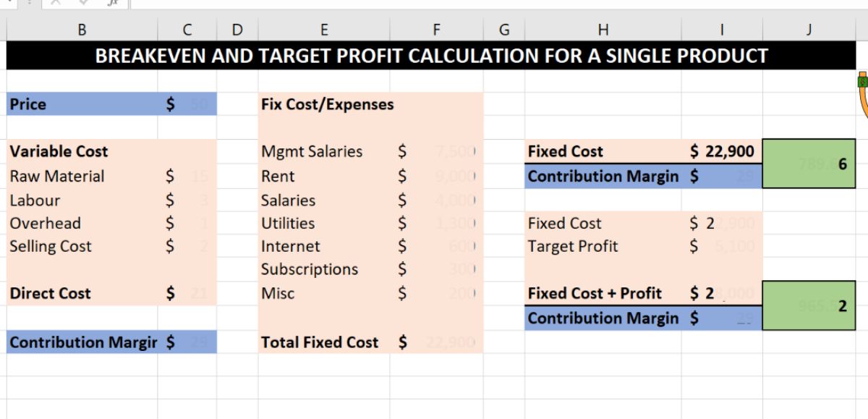Click the Rent label cell

323,176
